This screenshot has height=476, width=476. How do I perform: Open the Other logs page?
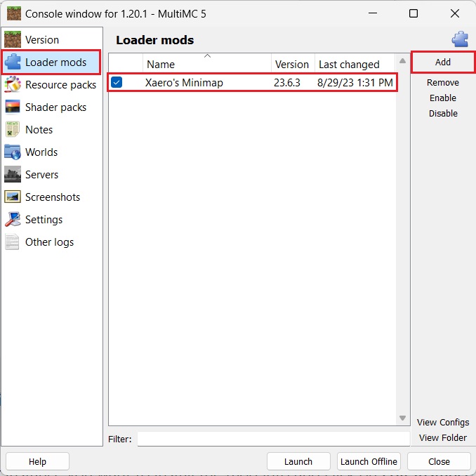pyautogui.click(x=52, y=242)
